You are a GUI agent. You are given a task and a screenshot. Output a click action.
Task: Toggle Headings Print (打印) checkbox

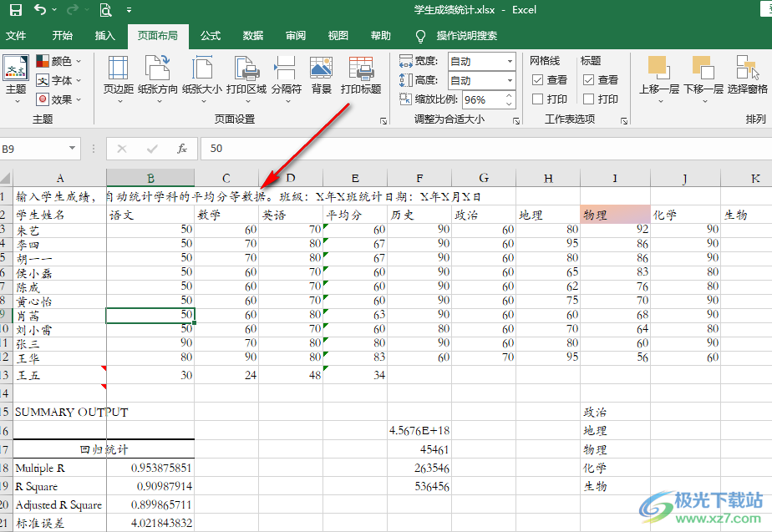coord(588,99)
